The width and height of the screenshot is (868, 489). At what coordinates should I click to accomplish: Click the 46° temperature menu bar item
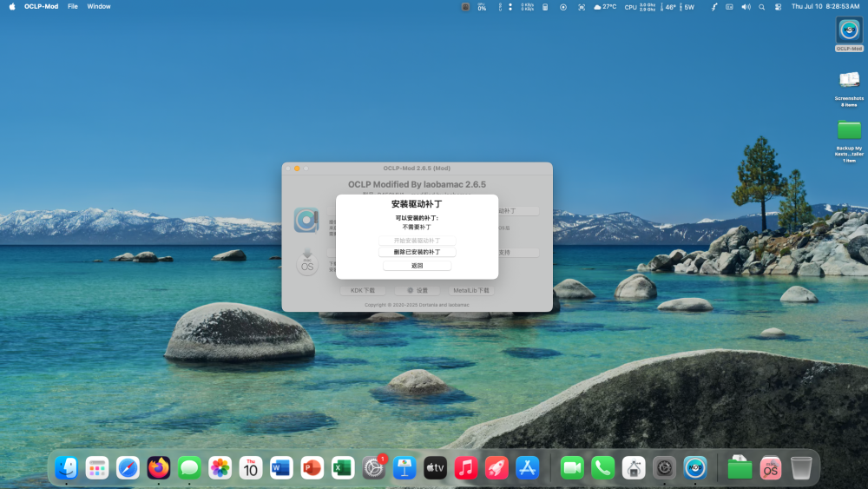(x=668, y=7)
